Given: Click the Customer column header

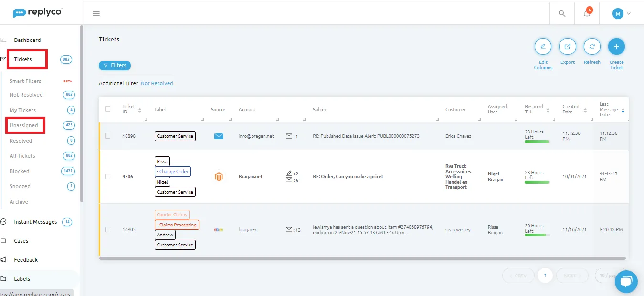Looking at the screenshot, I should pos(455,110).
